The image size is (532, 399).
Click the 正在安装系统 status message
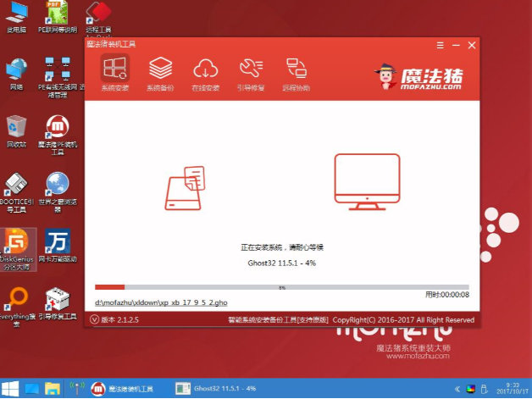pyautogui.click(x=282, y=247)
